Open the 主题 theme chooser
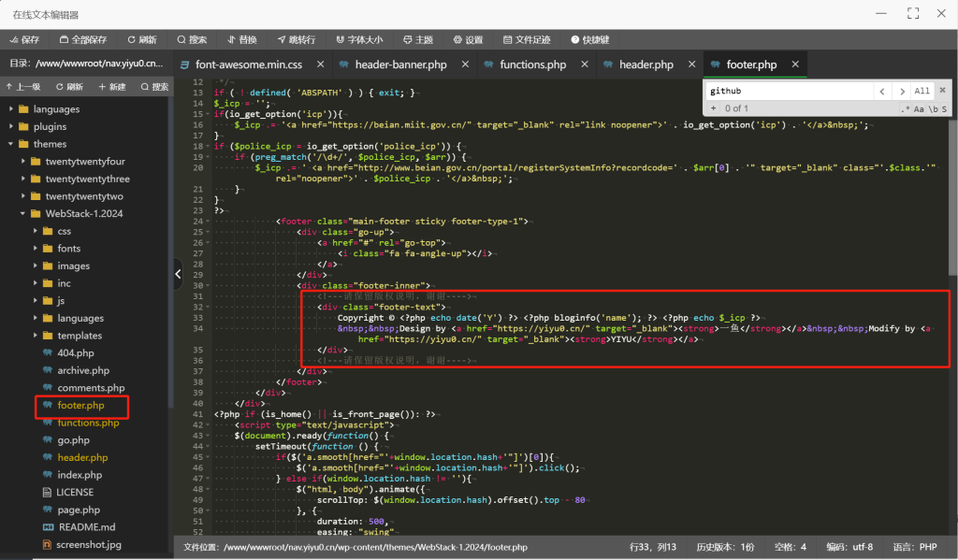This screenshot has width=958, height=560. (418, 39)
